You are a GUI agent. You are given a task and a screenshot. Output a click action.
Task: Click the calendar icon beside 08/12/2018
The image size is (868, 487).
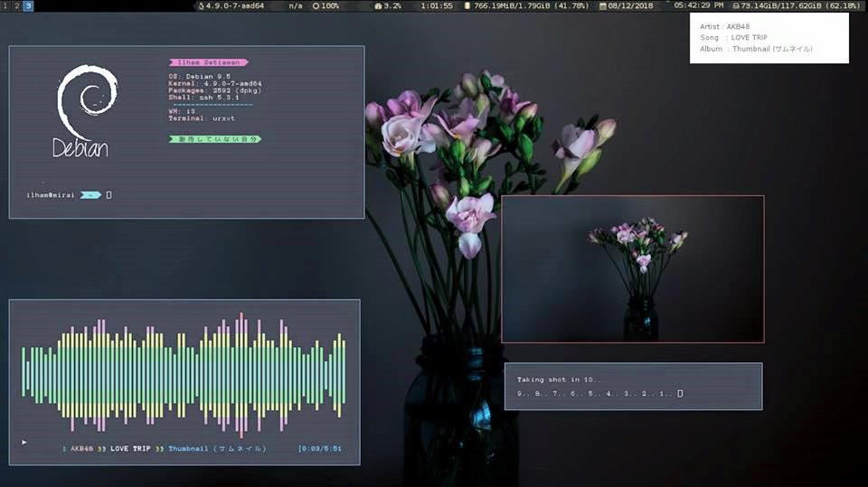pyautogui.click(x=603, y=5)
